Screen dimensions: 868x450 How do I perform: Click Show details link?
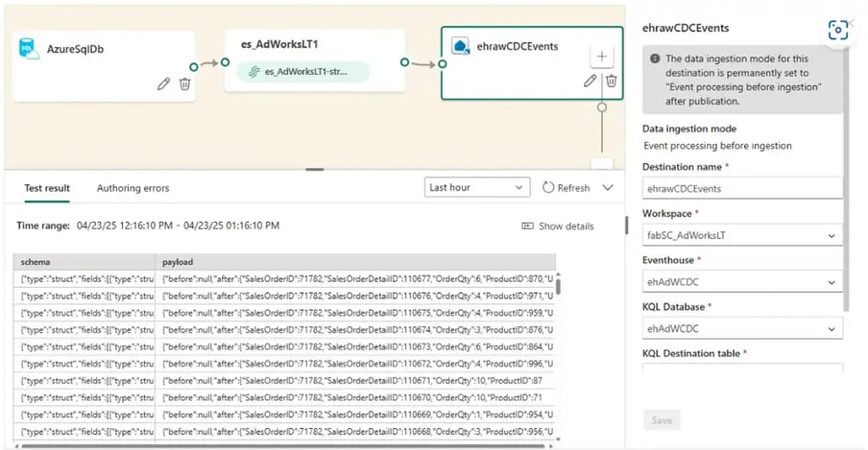(558, 225)
